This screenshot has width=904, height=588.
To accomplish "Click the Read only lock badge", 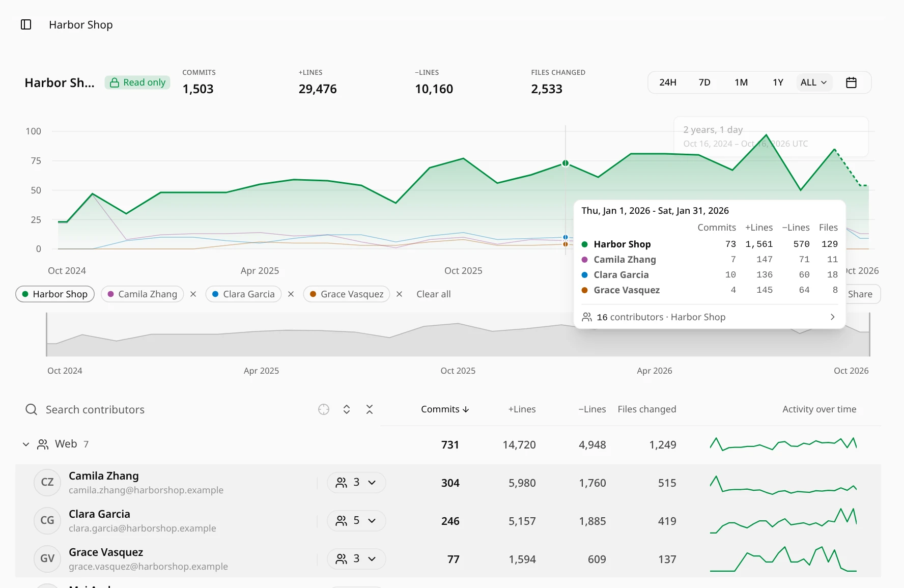I will [137, 82].
